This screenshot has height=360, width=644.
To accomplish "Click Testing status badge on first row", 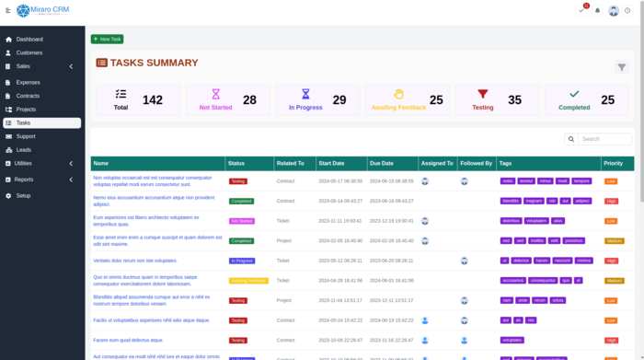I will (x=237, y=181).
